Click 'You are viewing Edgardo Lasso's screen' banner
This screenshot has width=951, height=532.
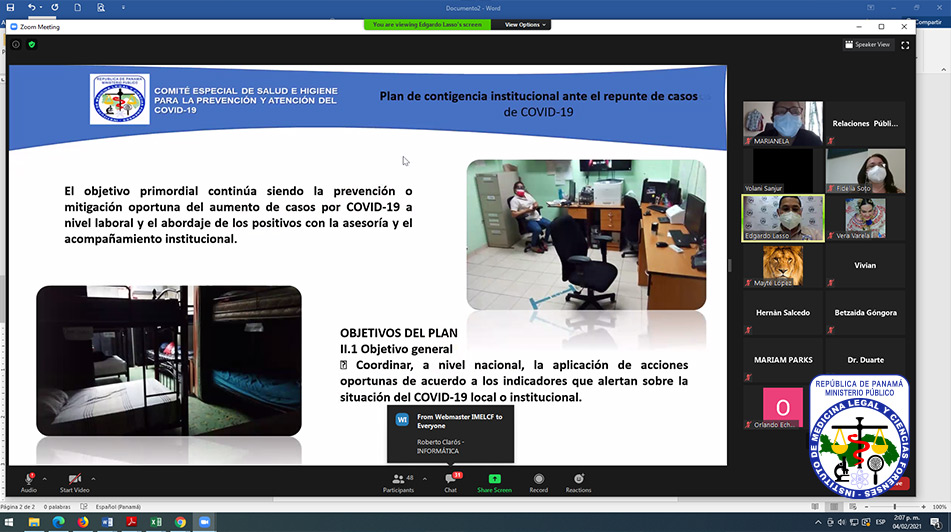(427, 25)
